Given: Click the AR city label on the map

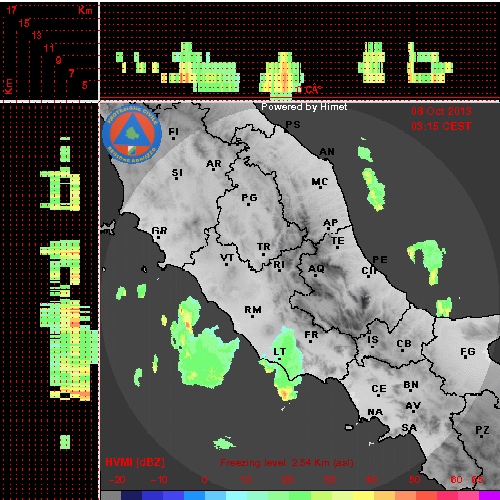Looking at the screenshot, I should [x=214, y=164].
